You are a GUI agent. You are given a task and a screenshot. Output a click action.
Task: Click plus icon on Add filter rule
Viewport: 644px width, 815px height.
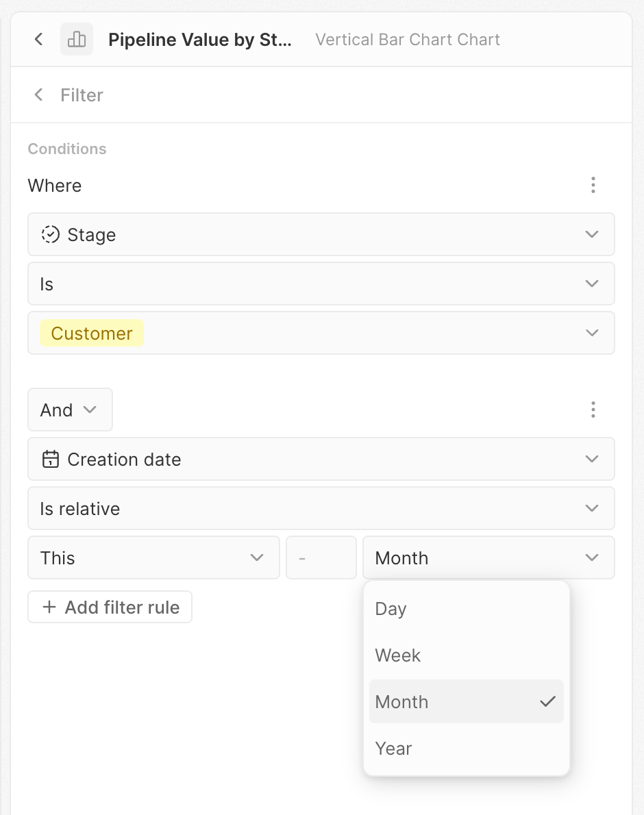click(x=49, y=607)
